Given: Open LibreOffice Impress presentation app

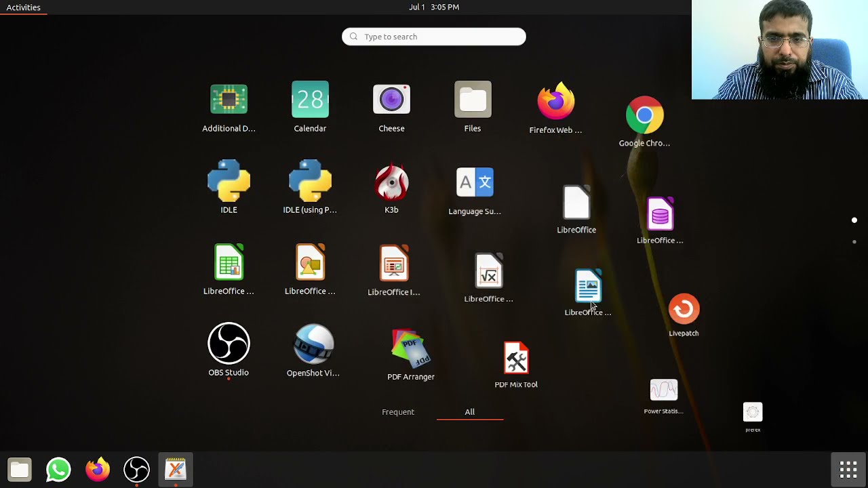Looking at the screenshot, I should click(394, 263).
